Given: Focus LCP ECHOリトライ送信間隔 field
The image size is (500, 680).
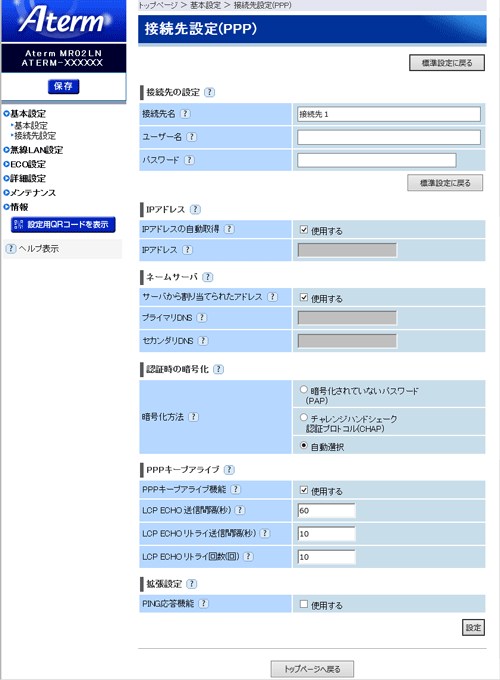Looking at the screenshot, I should 327,533.
